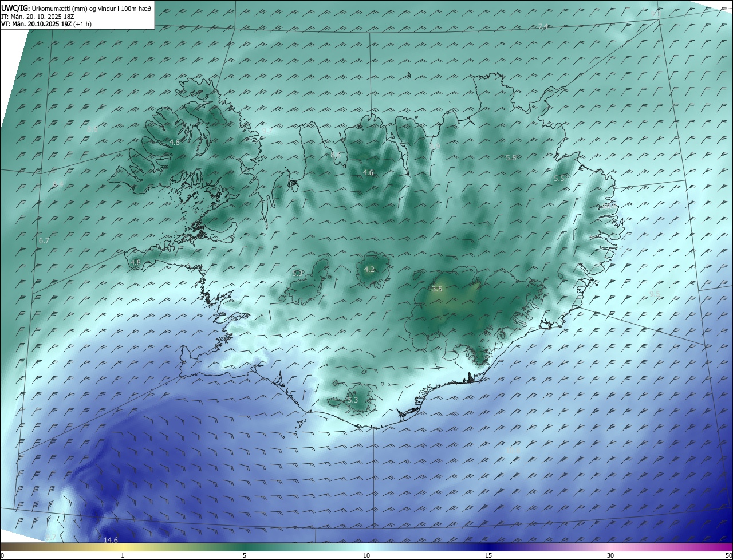Select the 9.7 value label over Húnaflói bay
Screen dimensions: 733x560
267,131
